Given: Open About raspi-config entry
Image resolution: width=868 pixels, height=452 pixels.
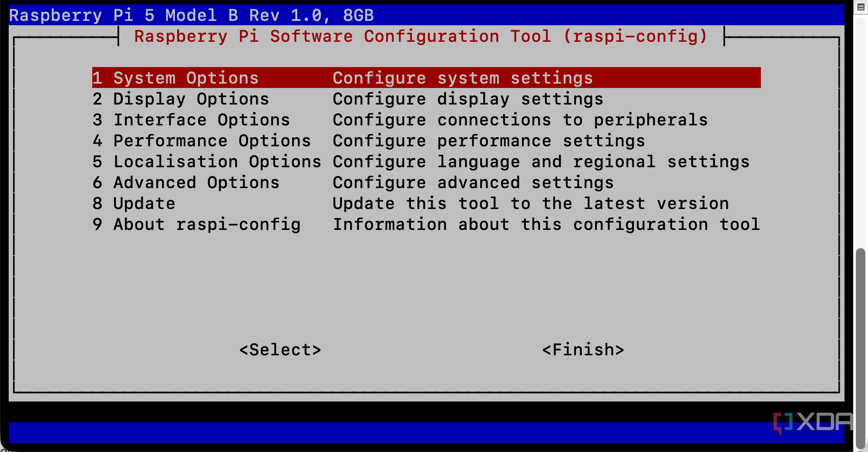Looking at the screenshot, I should 196,225.
